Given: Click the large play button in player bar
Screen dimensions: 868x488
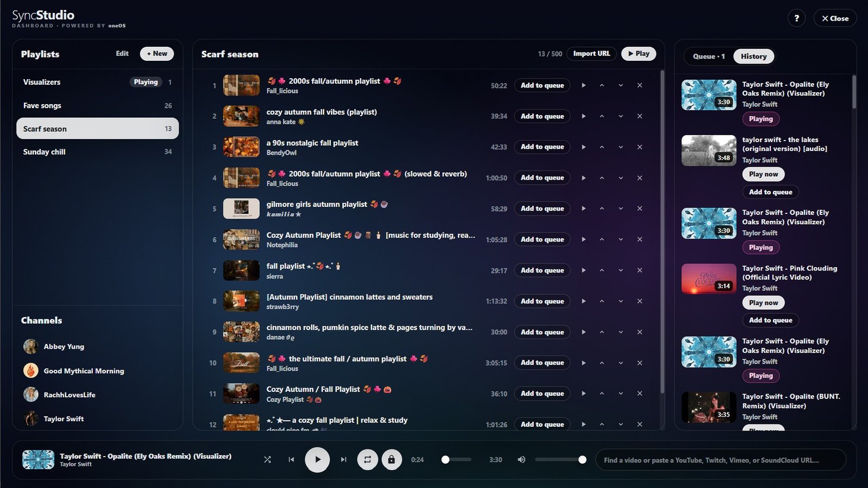Looking at the screenshot, I should pos(317,460).
